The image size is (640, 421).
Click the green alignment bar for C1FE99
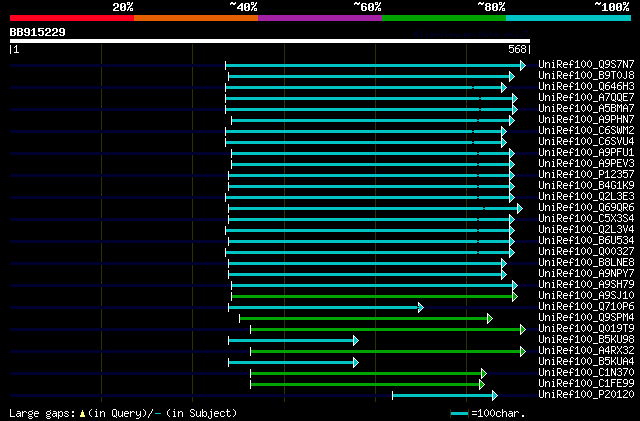[367, 384]
